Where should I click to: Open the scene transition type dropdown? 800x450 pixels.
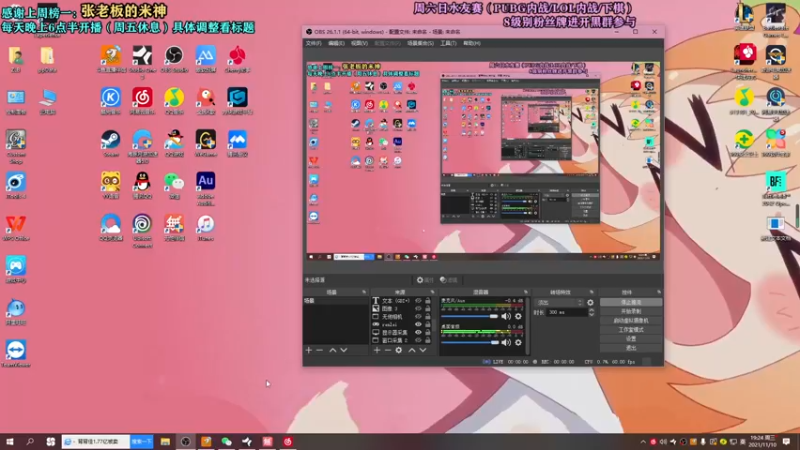pos(559,303)
